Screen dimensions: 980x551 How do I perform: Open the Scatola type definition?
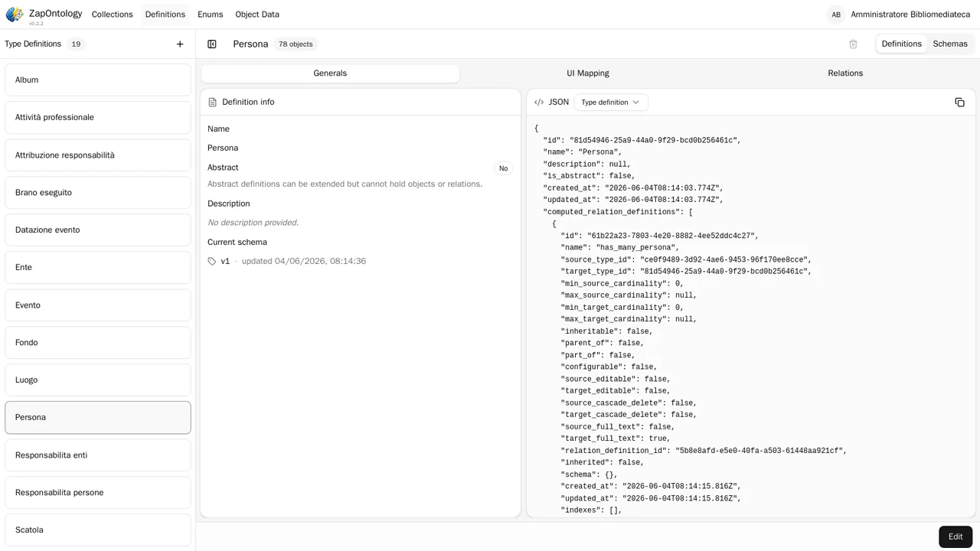tap(98, 530)
